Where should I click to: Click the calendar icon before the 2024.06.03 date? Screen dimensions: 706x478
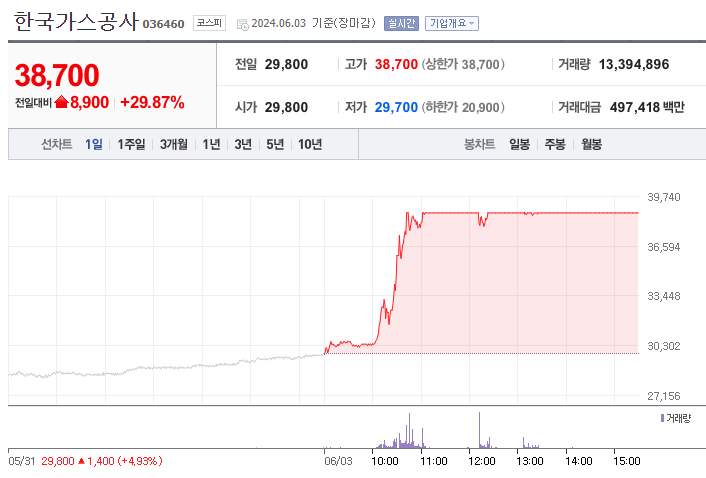(x=242, y=24)
